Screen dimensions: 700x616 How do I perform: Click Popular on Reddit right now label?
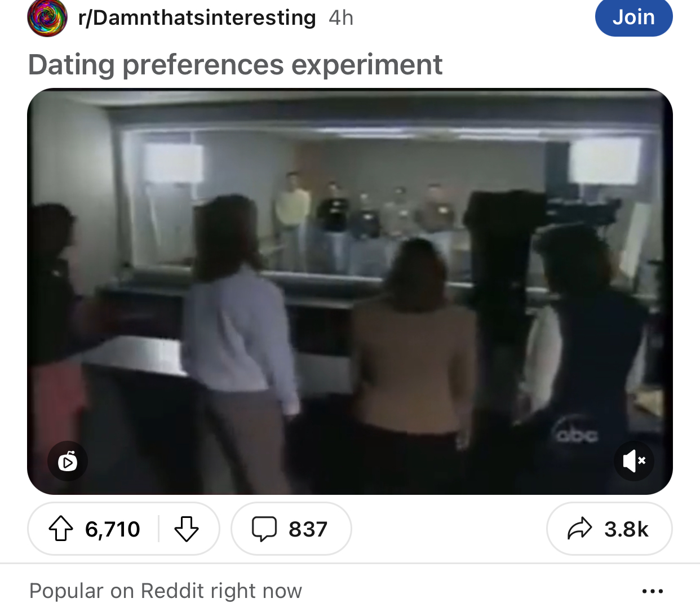(x=166, y=591)
